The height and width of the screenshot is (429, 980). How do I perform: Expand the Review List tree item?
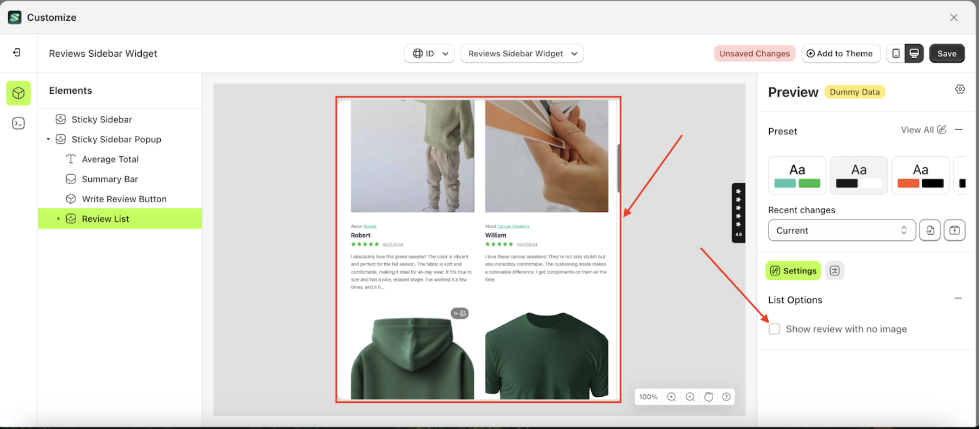coord(58,219)
